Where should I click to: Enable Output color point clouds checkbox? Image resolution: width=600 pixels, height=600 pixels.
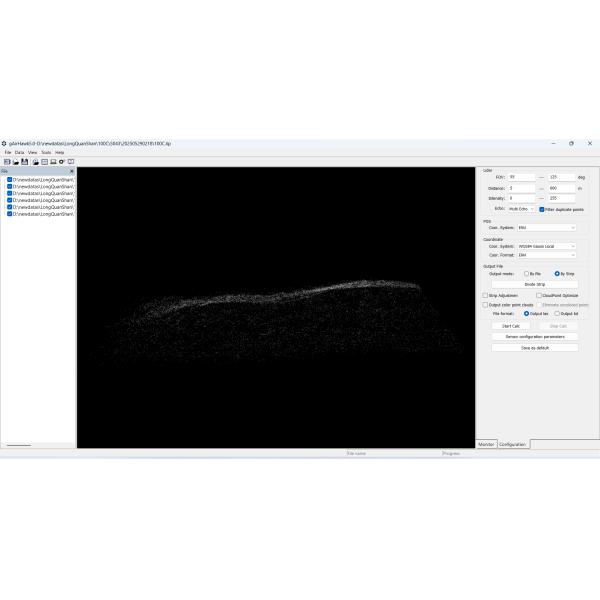point(485,305)
